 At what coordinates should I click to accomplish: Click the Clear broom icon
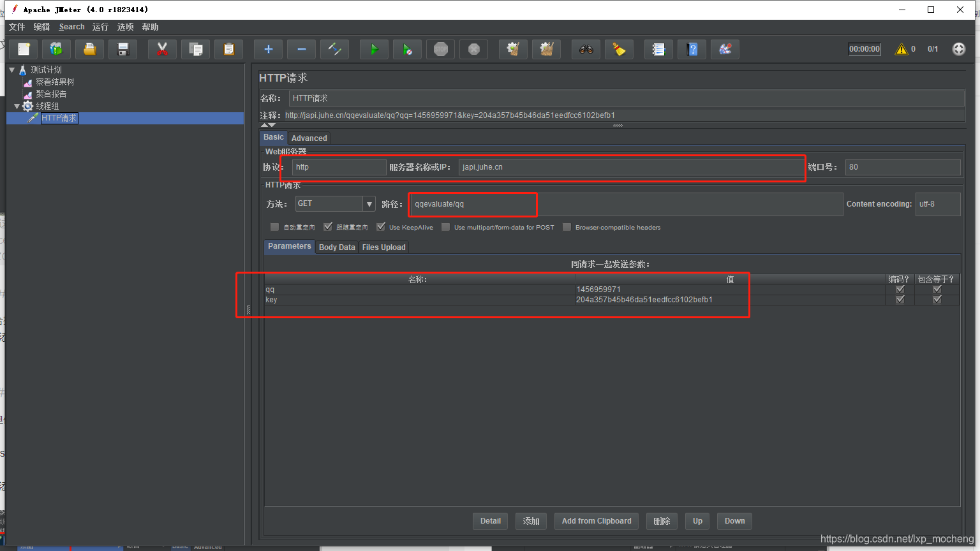click(x=513, y=49)
